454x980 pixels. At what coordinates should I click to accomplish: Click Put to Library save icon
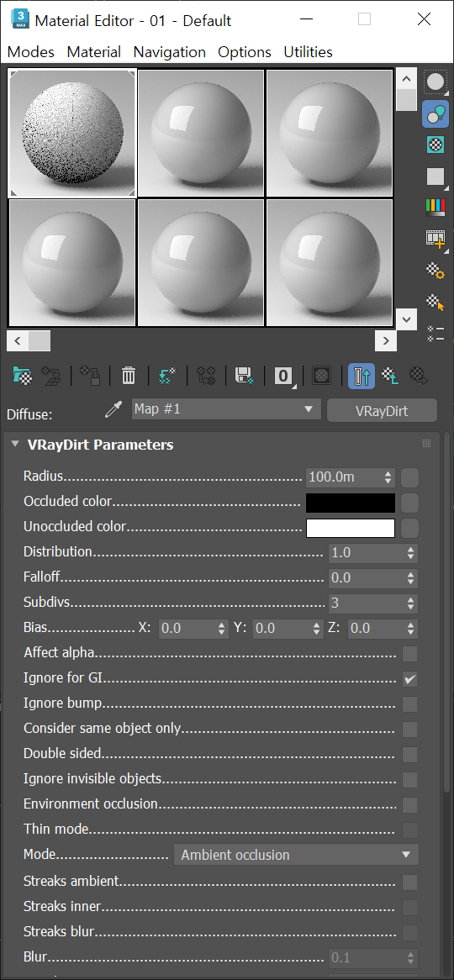point(245,376)
